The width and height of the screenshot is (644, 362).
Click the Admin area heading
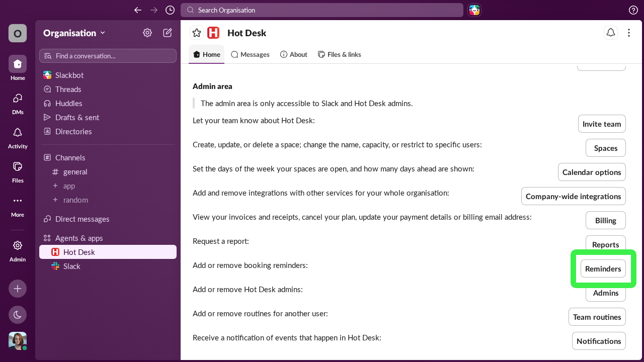click(212, 86)
